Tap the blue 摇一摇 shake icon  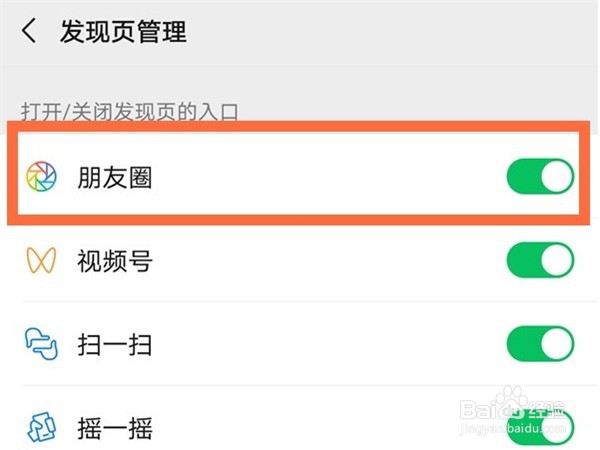click(41, 427)
